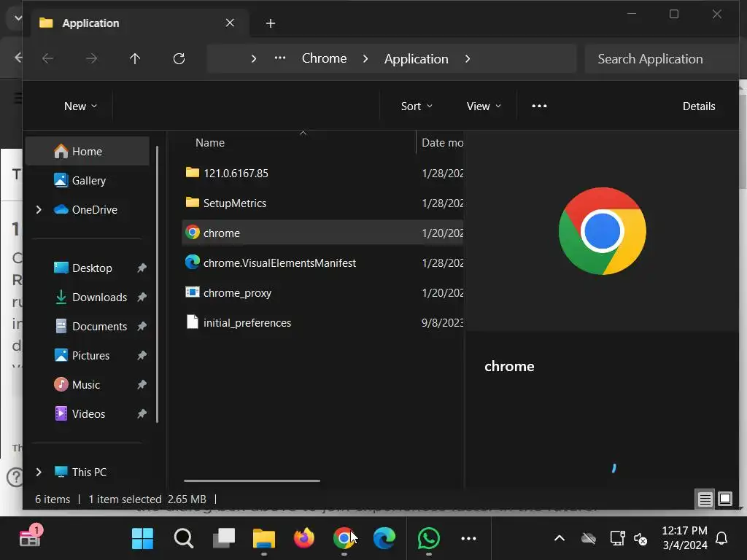Open Task View on taskbar
Screen dimensions: 747x560
(224, 539)
